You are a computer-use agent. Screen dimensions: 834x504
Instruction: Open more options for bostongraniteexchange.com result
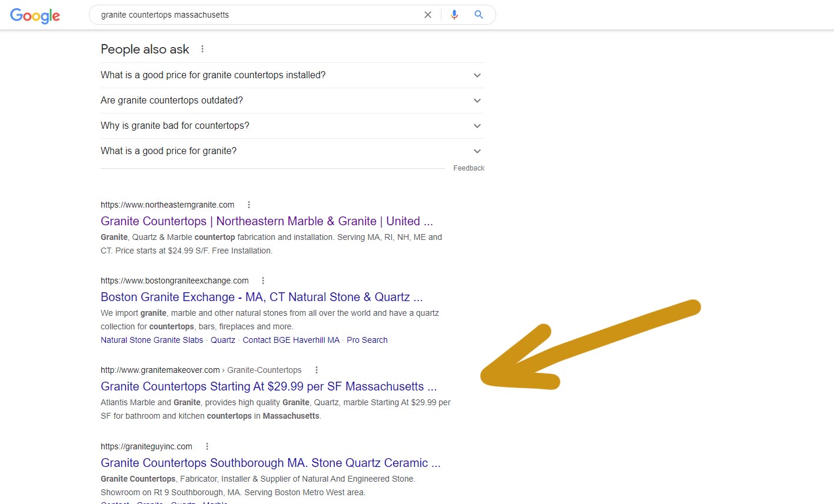tap(263, 281)
